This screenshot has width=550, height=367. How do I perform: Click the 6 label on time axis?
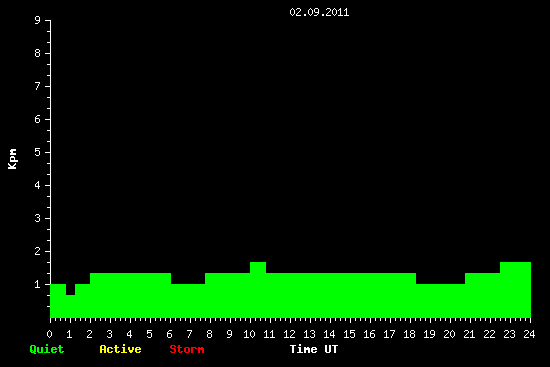(x=169, y=334)
